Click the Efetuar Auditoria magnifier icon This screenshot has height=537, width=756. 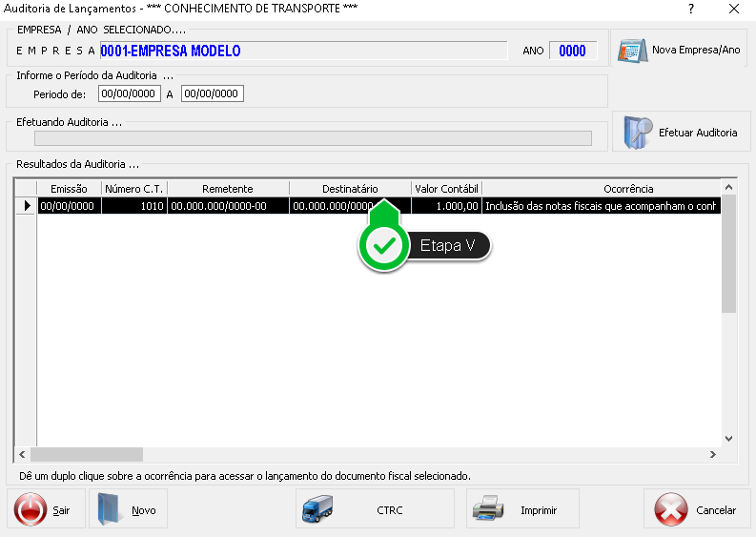pyautogui.click(x=639, y=133)
